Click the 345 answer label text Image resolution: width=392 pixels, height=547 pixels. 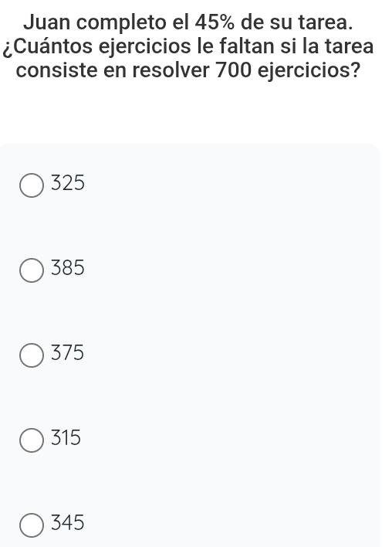[x=68, y=522]
